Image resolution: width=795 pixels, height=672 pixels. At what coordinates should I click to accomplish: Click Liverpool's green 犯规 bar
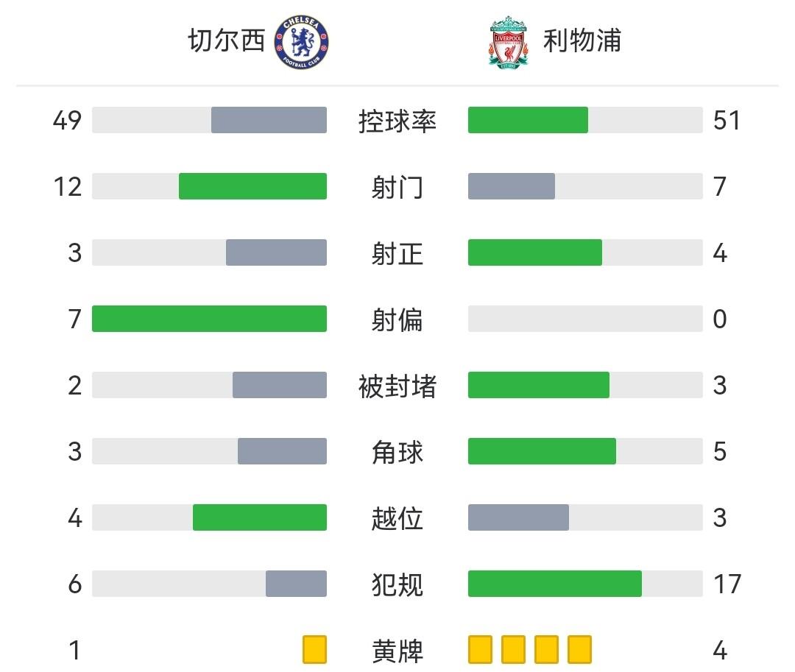coord(555,584)
